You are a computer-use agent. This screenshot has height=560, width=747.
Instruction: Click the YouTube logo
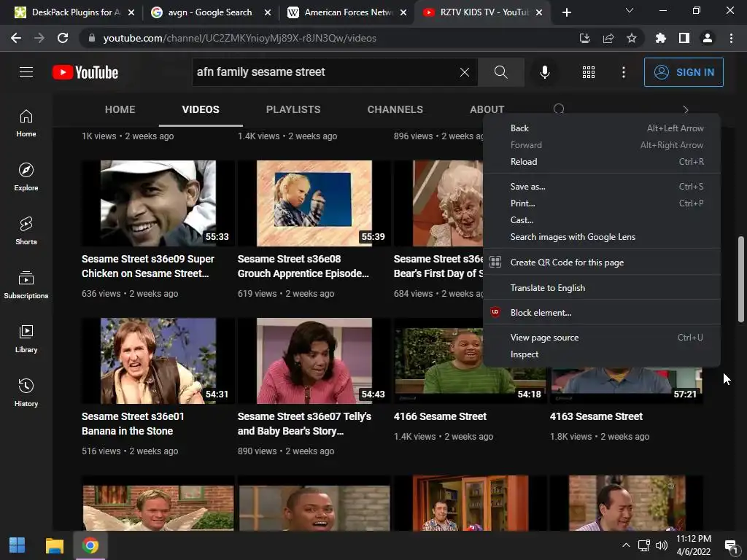pyautogui.click(x=85, y=72)
